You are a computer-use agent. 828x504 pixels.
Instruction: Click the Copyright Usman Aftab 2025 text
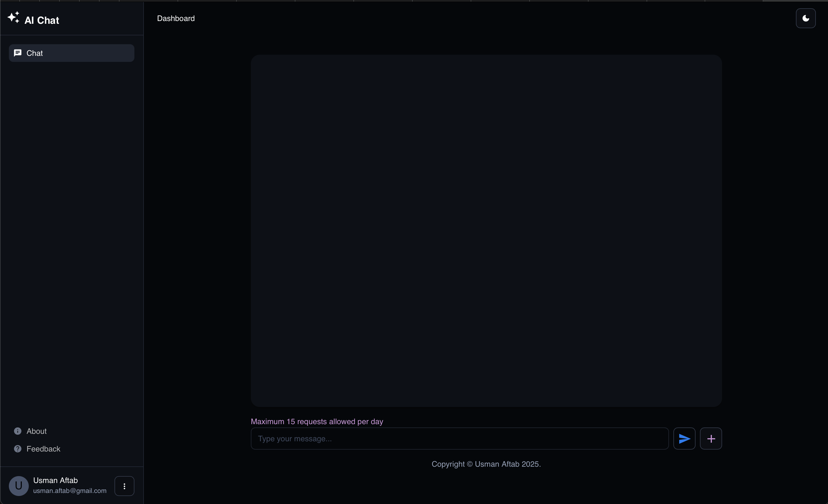point(486,464)
